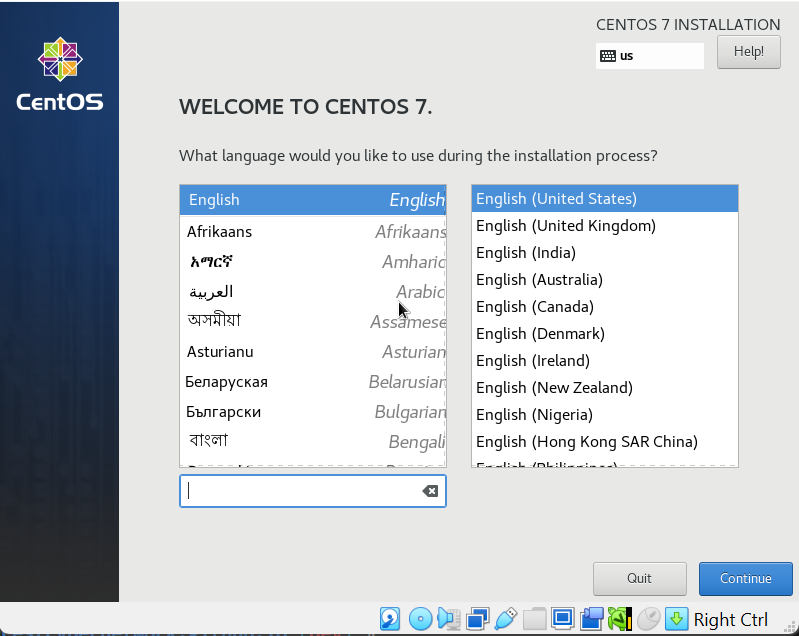Image resolution: width=799 pixels, height=636 pixels.
Task: Click the Continue button
Action: click(x=745, y=578)
